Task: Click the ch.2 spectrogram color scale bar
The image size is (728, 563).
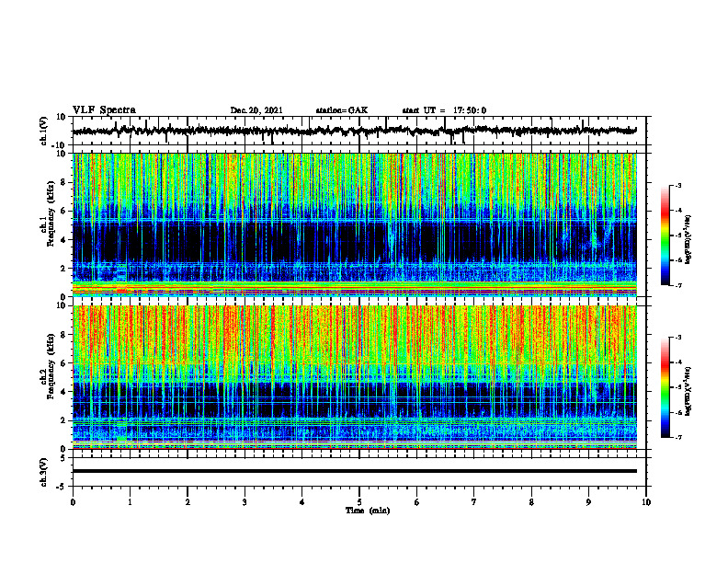Action: click(x=665, y=387)
